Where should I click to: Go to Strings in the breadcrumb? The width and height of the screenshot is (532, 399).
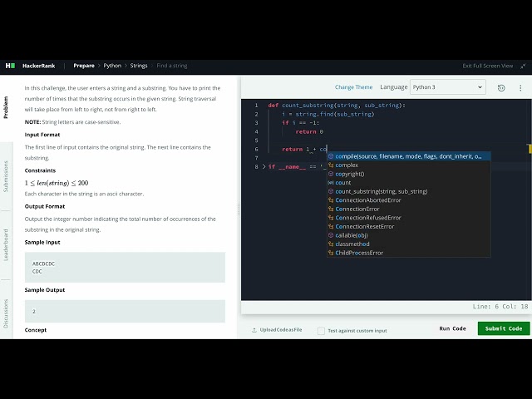click(139, 66)
